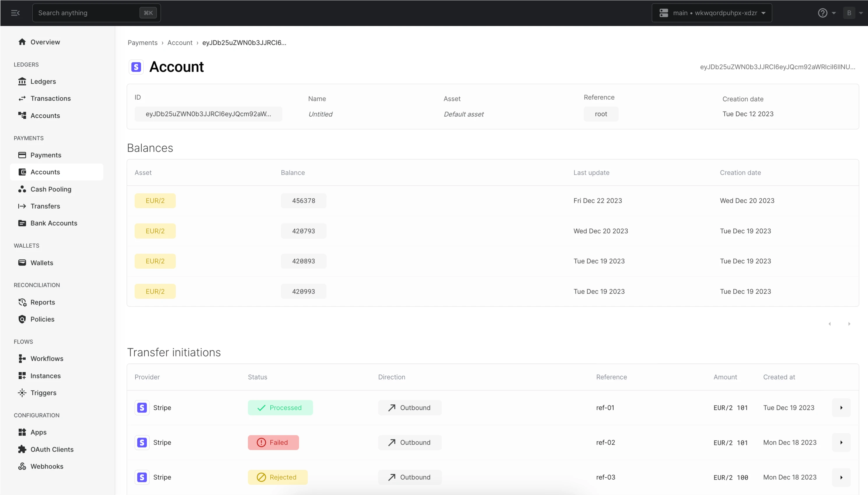This screenshot has height=495, width=868.
Task: Click the OAuth Clients puzzle icon
Action: pyautogui.click(x=22, y=449)
